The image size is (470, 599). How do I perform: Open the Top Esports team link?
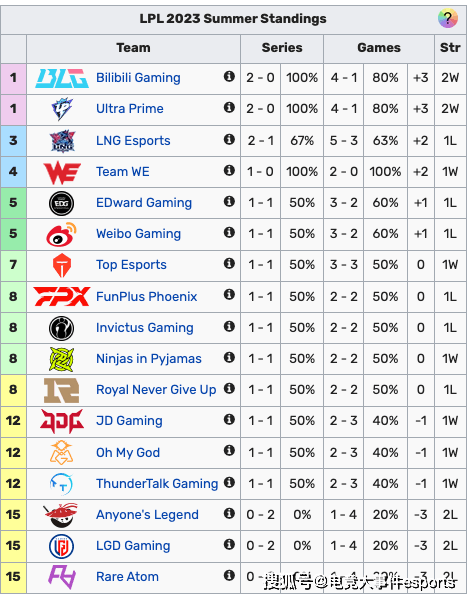point(131,264)
